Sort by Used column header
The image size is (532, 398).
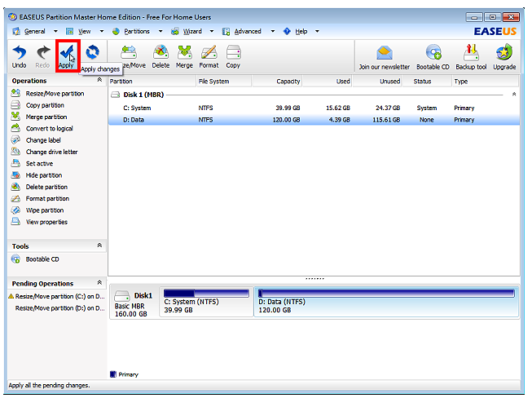click(x=327, y=82)
